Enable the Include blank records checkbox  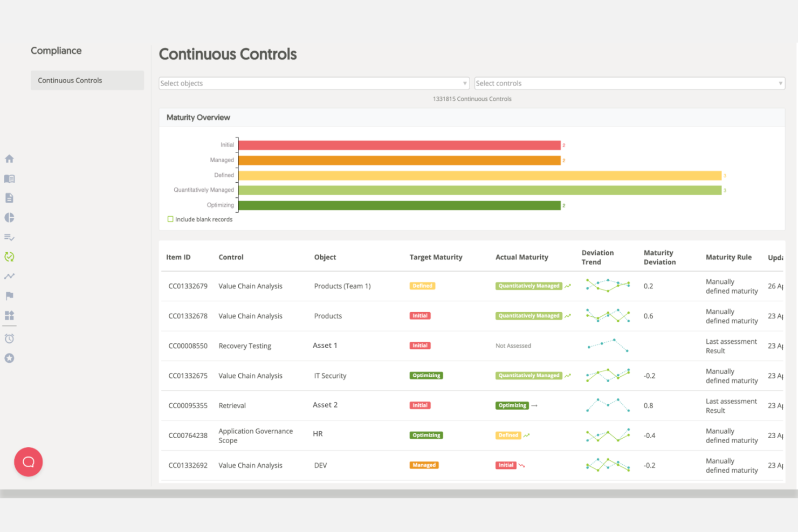click(170, 219)
